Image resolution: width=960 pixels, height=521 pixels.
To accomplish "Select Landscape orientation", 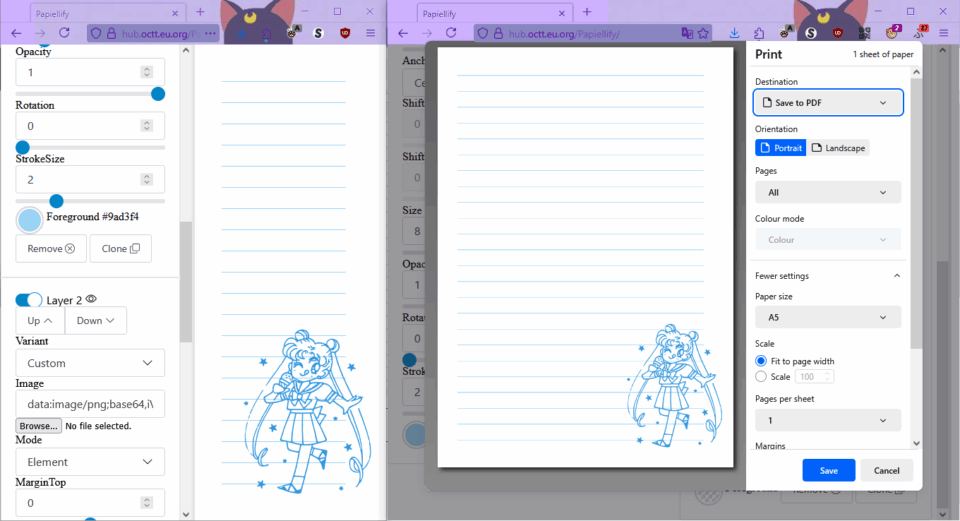I will pos(838,148).
